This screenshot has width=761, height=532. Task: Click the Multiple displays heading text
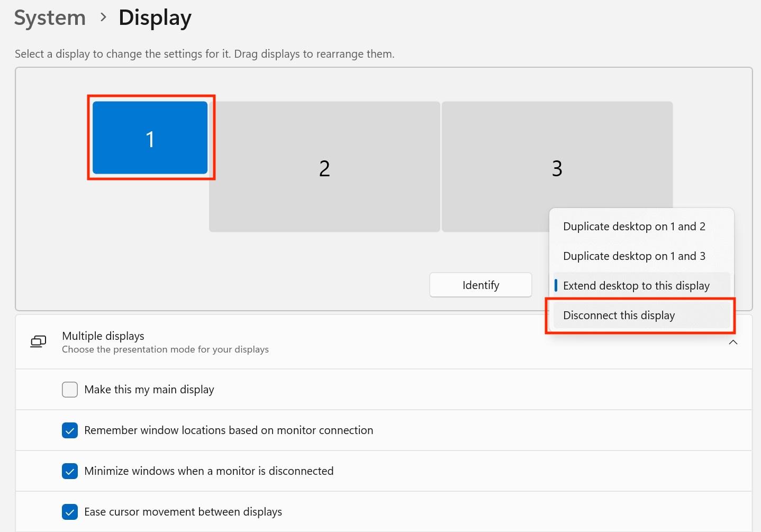103,336
